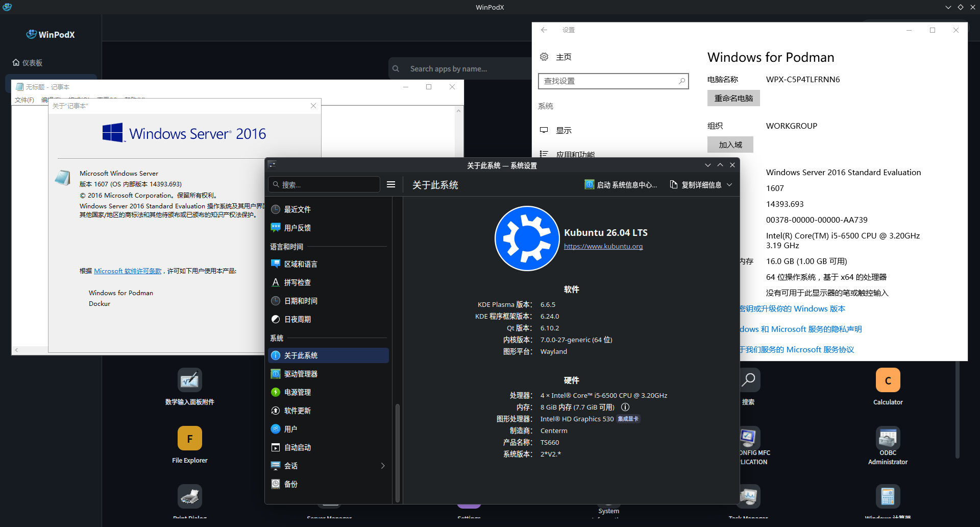This screenshot has height=527, width=980.
Task: Open 仪表板 in WinPodX sidebar
Action: 28,63
